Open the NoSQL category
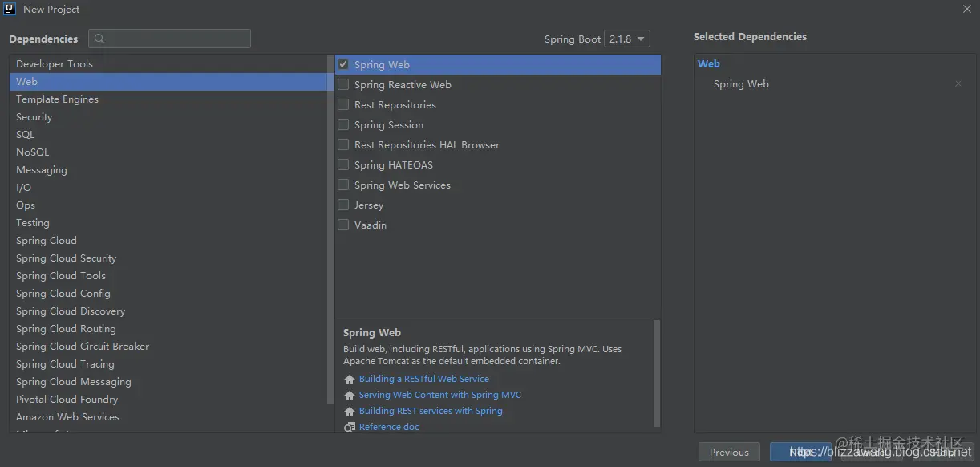 168,152
